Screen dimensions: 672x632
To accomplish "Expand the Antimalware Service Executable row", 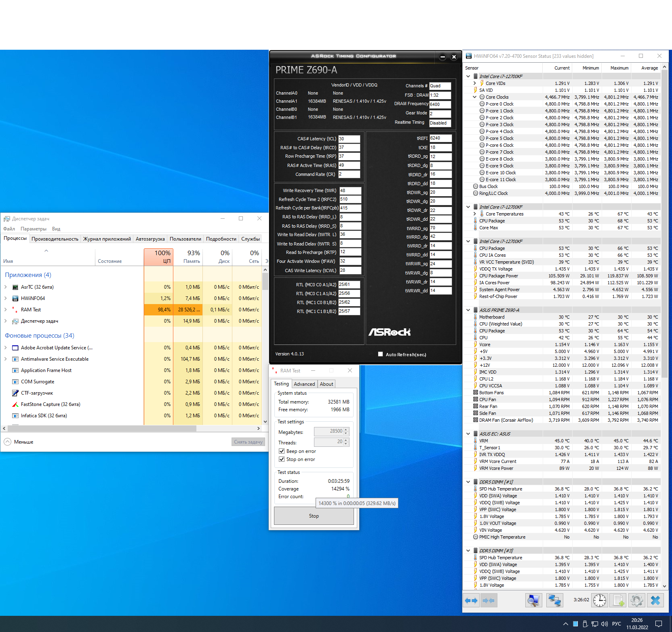I will point(5,359).
